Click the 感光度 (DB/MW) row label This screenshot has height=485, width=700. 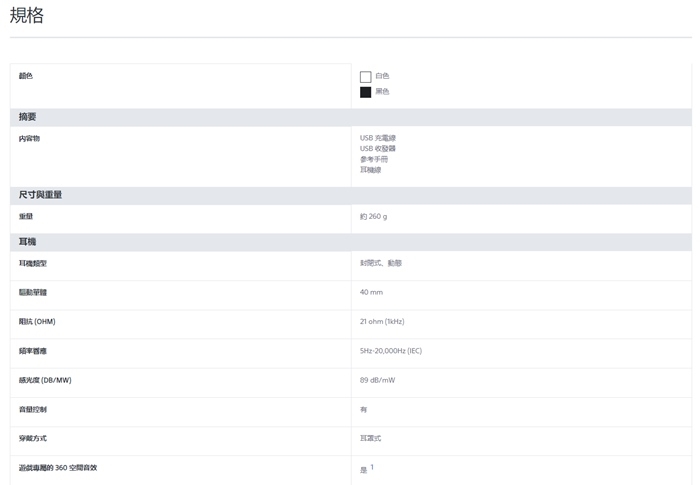(44, 380)
